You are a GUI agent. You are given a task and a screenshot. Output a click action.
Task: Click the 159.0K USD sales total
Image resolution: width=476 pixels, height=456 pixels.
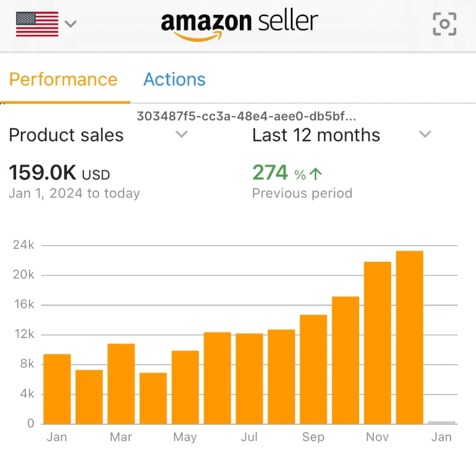click(59, 173)
